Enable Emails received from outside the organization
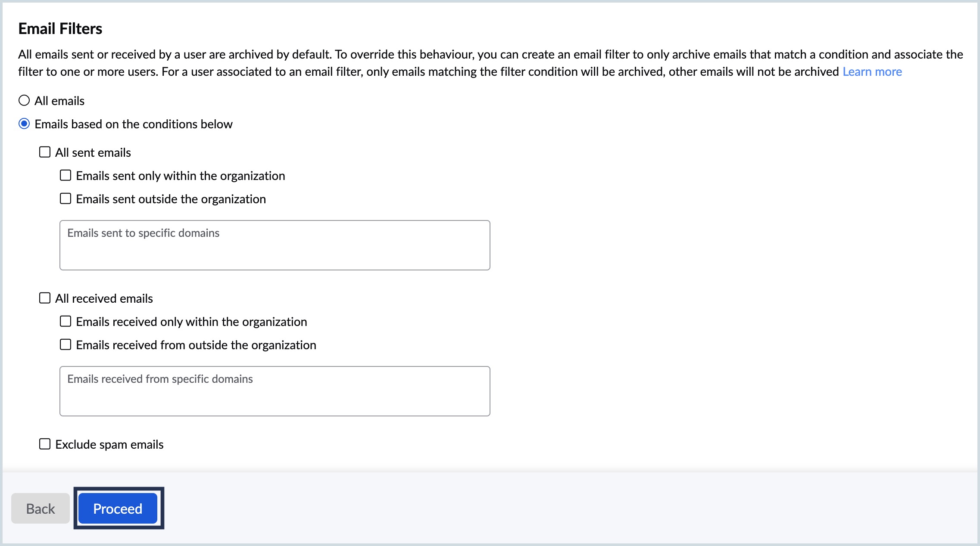The height and width of the screenshot is (546, 980). 66,344
